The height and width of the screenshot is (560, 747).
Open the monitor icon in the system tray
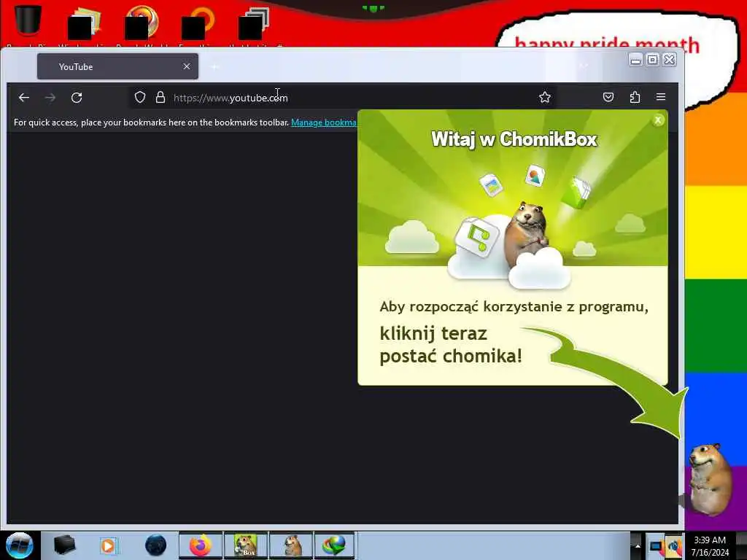click(x=657, y=546)
